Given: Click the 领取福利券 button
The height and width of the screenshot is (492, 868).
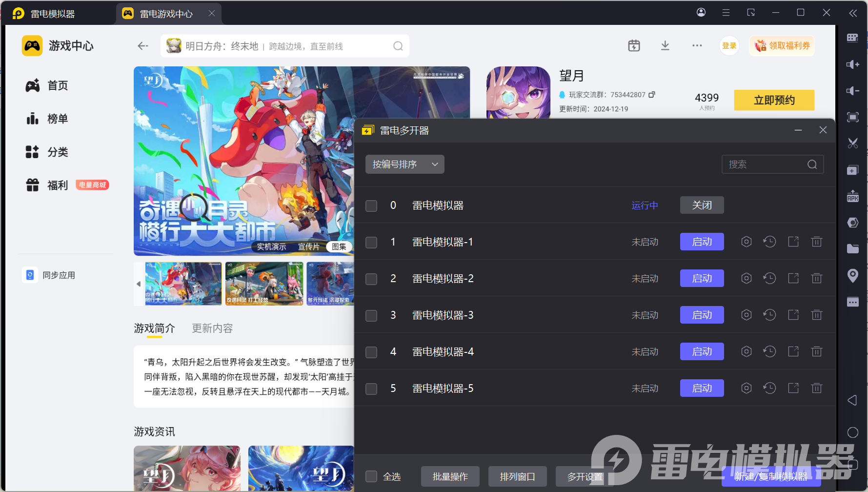Looking at the screenshot, I should pyautogui.click(x=782, y=46).
